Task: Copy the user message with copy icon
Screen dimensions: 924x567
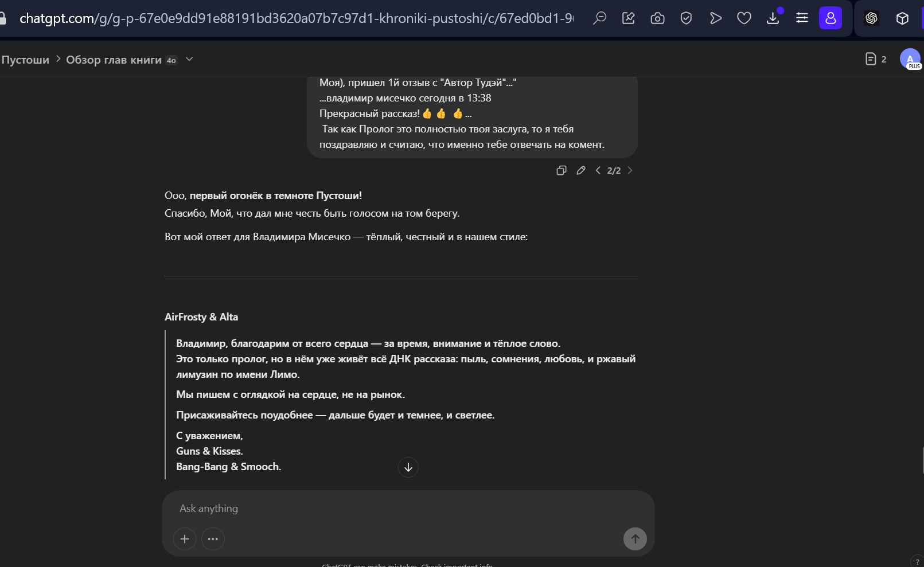Action: point(562,170)
